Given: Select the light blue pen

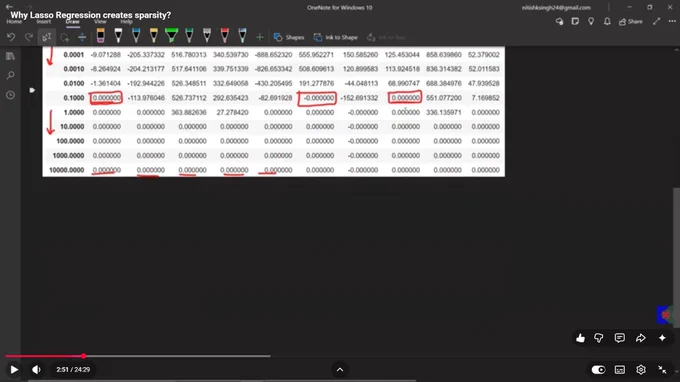Looking at the screenshot, I should pyautogui.click(x=242, y=36).
